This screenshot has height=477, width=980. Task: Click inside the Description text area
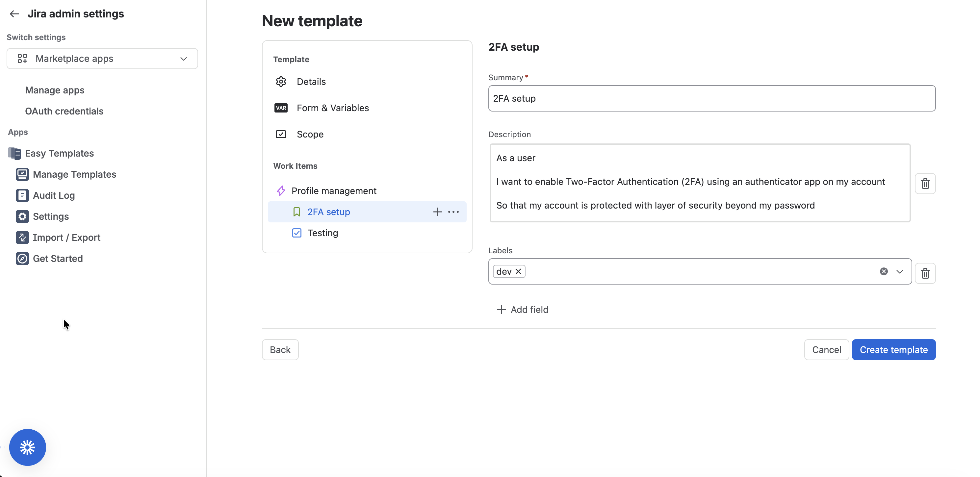700,183
